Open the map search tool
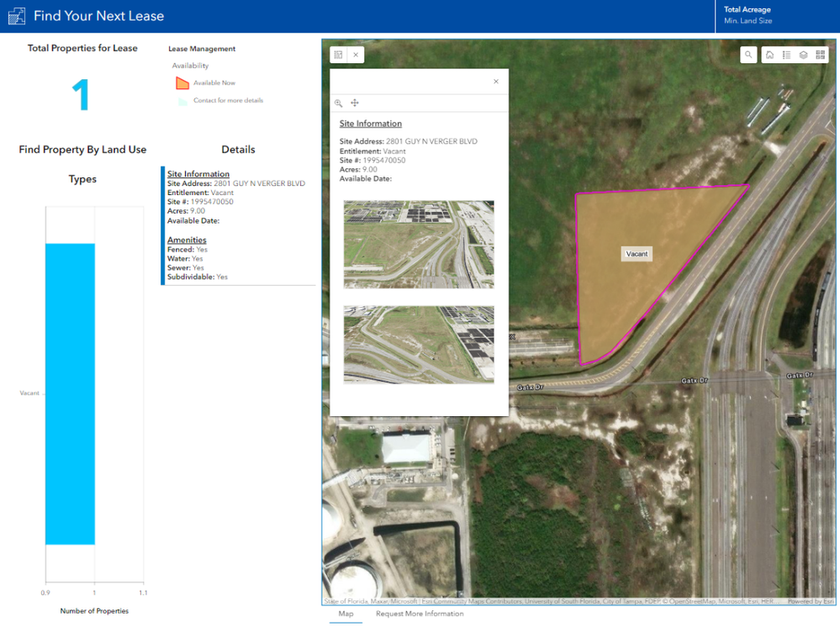Viewport: 840px width, 628px height. tap(748, 55)
